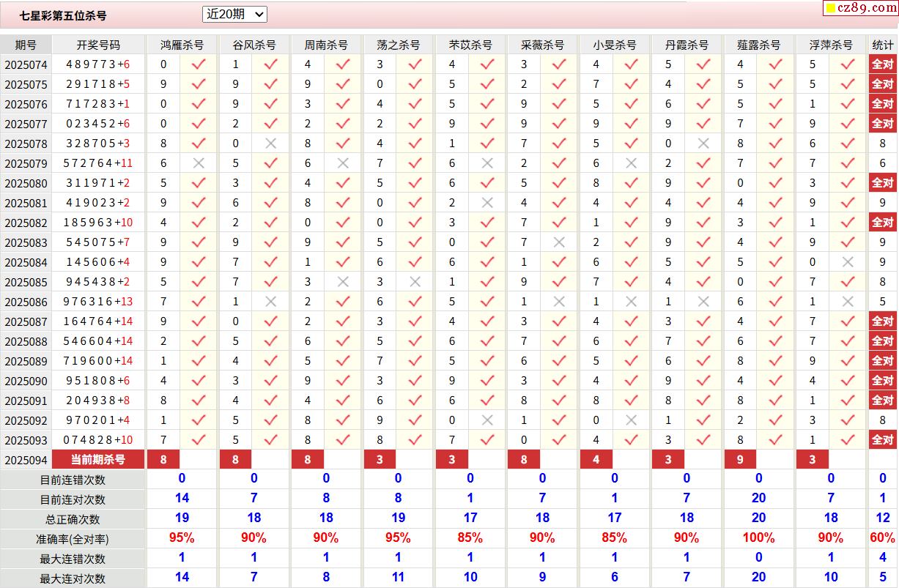This screenshot has height=588, width=899.
Task: Click the X mark for 芣苡杀号 in row 2025081
Action: [487, 203]
